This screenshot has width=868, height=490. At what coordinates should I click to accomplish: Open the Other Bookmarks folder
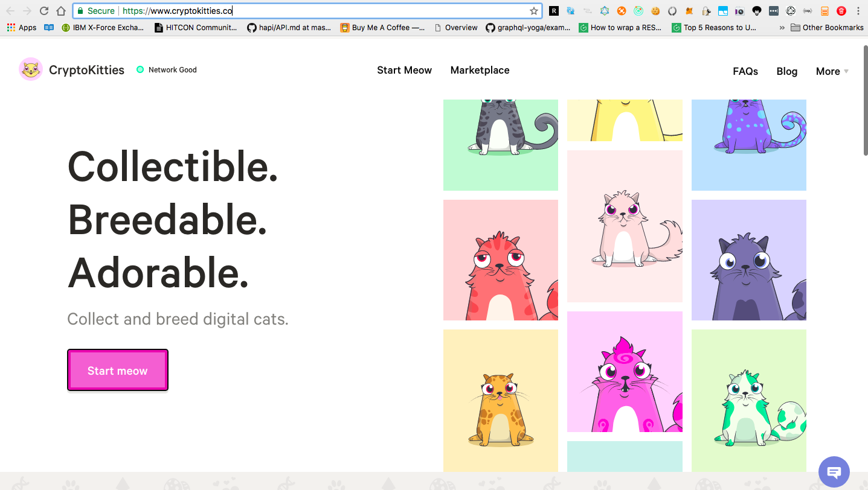click(x=827, y=27)
